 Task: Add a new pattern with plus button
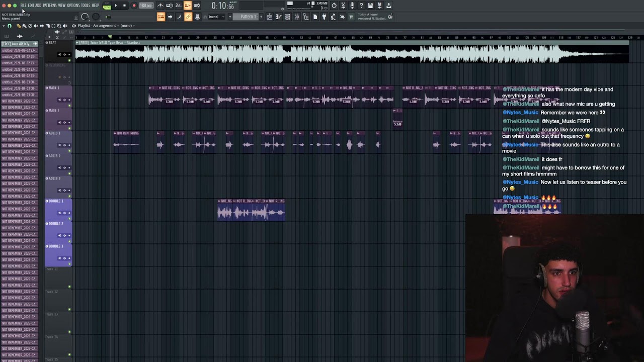click(261, 17)
